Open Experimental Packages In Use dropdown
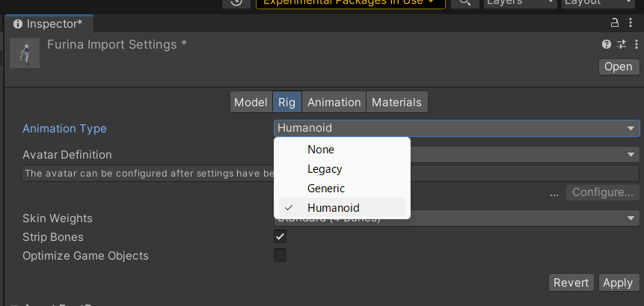This screenshot has height=306, width=644. 350,3
